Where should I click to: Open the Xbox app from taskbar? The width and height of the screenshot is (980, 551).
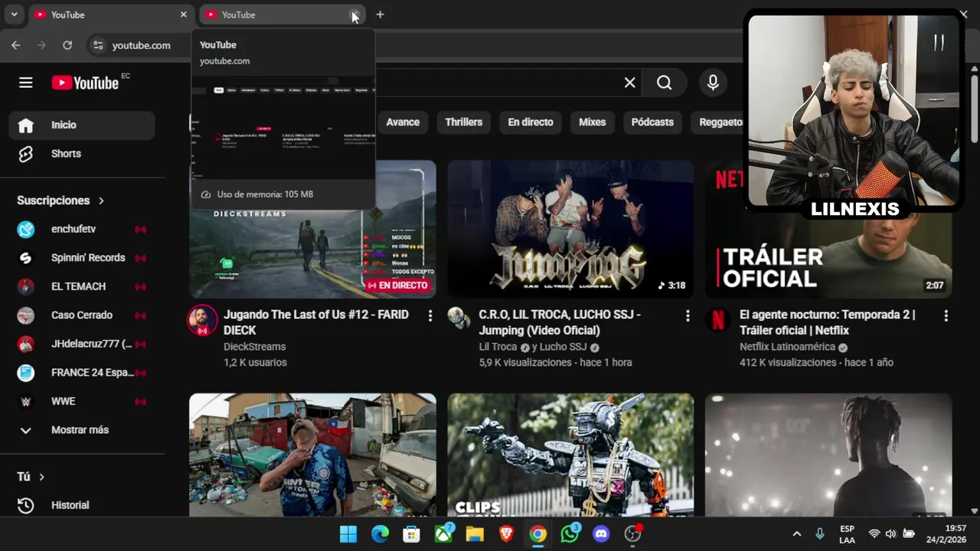(x=443, y=534)
